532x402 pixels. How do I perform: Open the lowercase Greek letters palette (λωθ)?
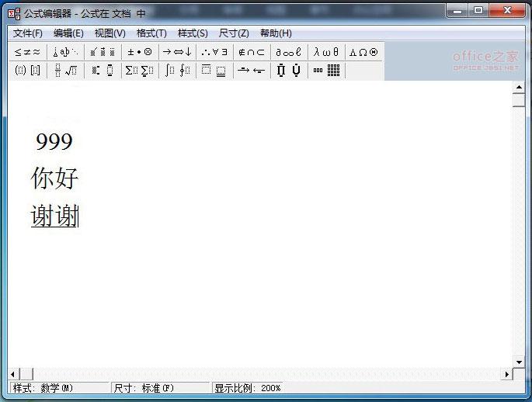click(x=326, y=52)
